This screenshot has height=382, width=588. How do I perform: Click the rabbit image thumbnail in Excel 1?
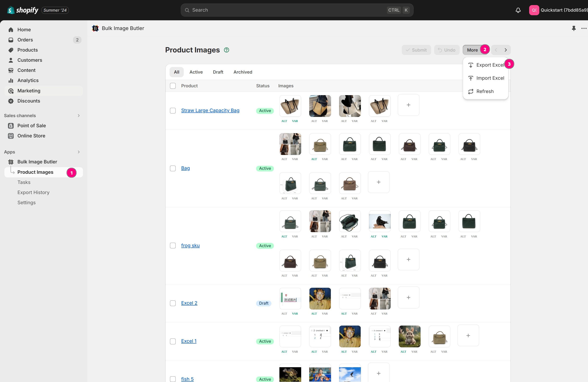click(409, 336)
